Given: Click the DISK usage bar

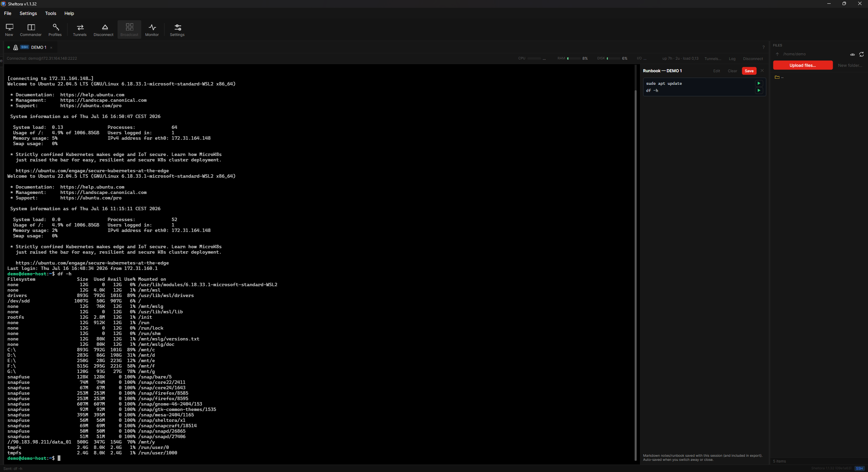Looking at the screenshot, I should 613,58.
